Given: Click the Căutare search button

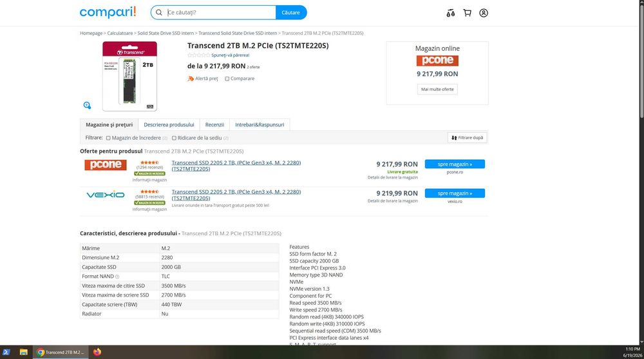Looking at the screenshot, I should (x=291, y=13).
